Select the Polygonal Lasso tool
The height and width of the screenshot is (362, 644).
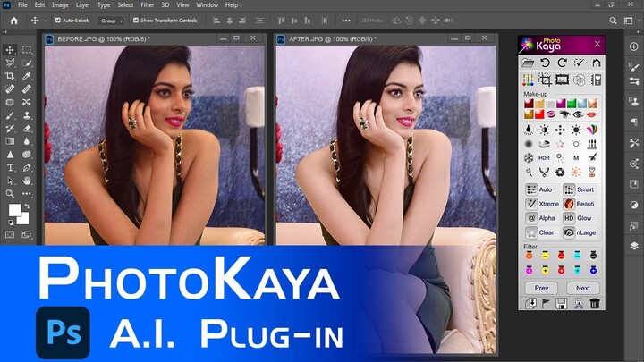pos(10,63)
